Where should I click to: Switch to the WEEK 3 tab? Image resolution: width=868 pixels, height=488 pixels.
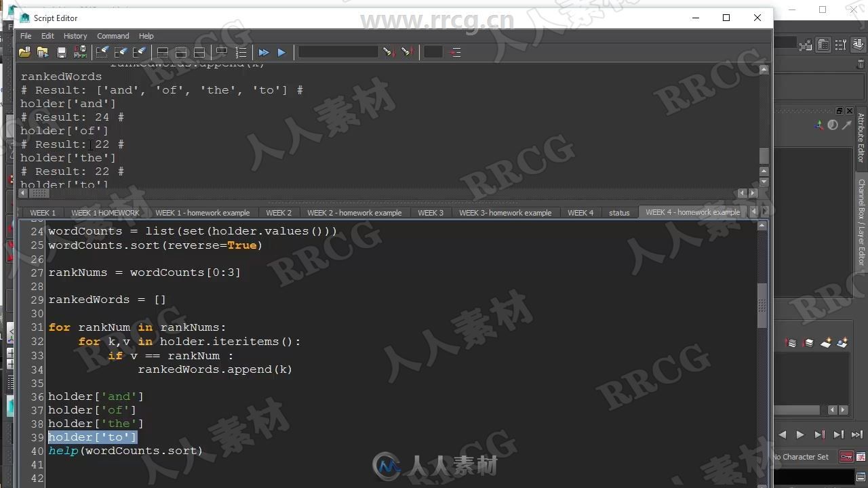pyautogui.click(x=431, y=213)
